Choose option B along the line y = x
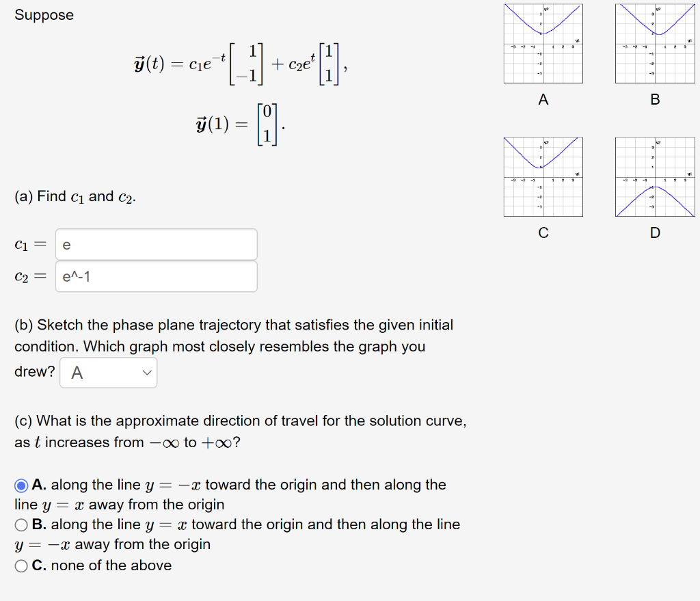Image resolution: width=700 pixels, height=601 pixels. point(21,524)
